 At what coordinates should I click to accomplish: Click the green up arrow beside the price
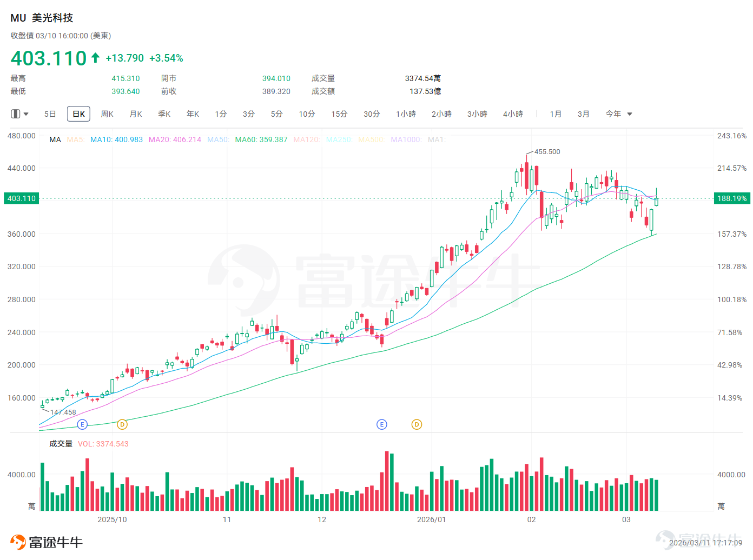point(95,58)
